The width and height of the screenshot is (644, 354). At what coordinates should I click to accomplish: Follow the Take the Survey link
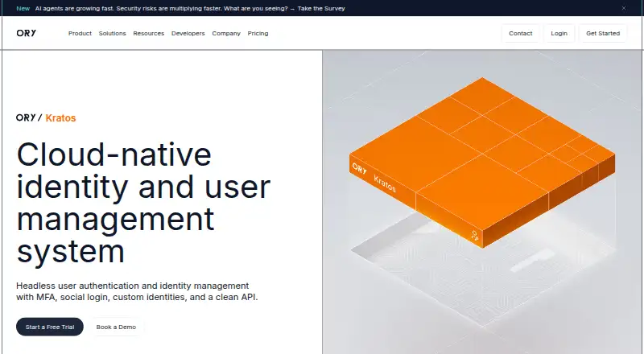[x=321, y=8]
